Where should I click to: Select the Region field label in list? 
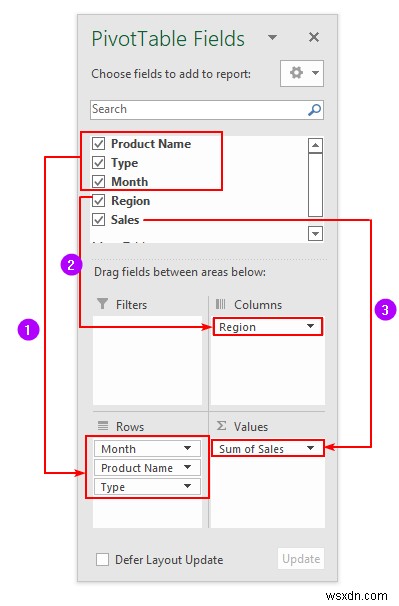pyautogui.click(x=131, y=201)
